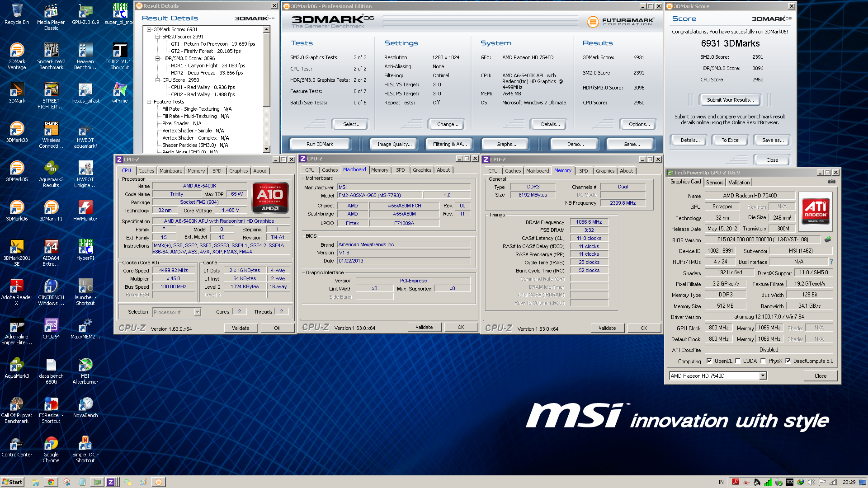Click the Windows Start button

tap(12, 482)
